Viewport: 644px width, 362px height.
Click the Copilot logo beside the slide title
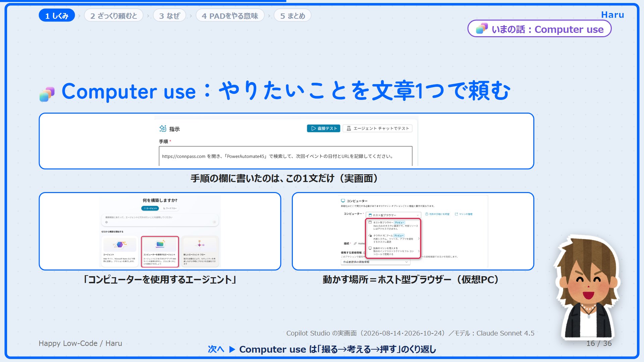(x=47, y=94)
